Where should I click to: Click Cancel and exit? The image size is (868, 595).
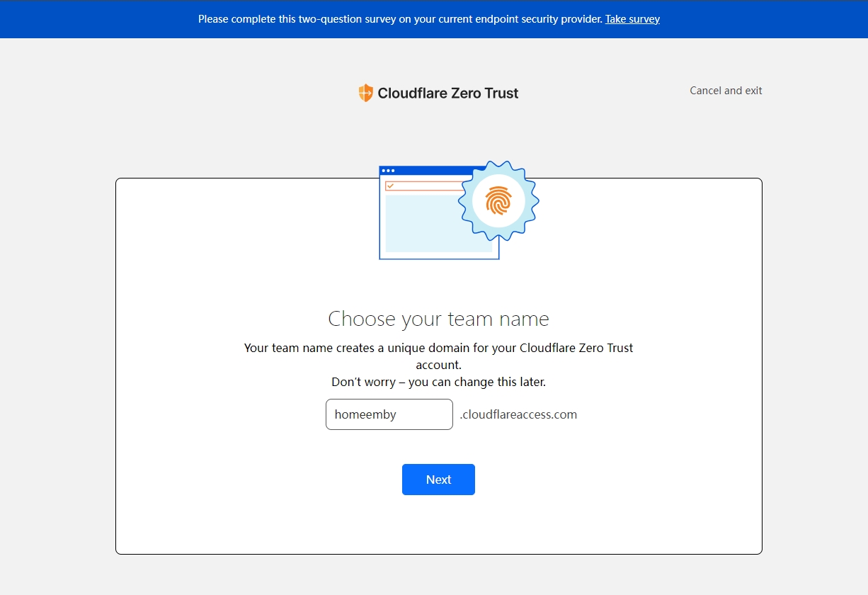point(726,91)
